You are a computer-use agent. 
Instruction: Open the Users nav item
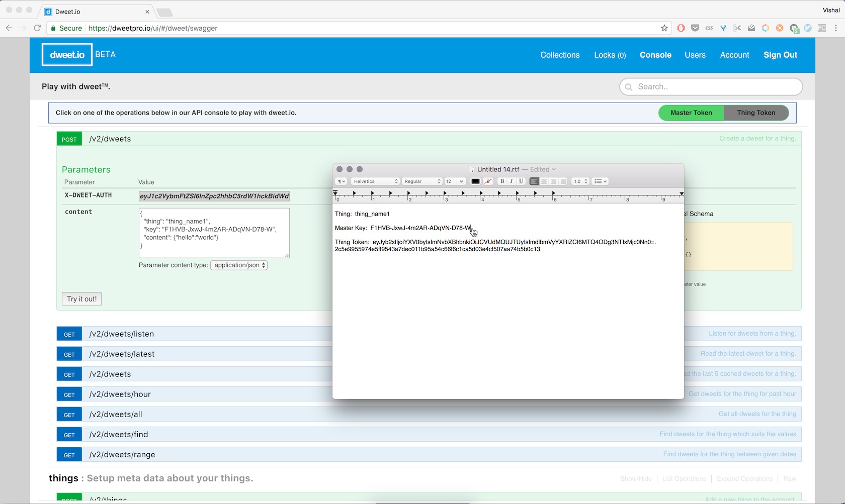pos(695,55)
